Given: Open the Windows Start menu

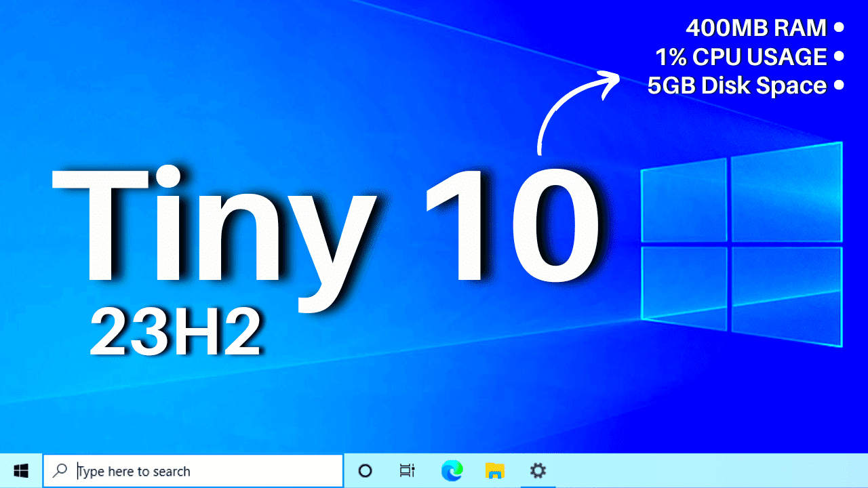Looking at the screenshot, I should click(21, 470).
